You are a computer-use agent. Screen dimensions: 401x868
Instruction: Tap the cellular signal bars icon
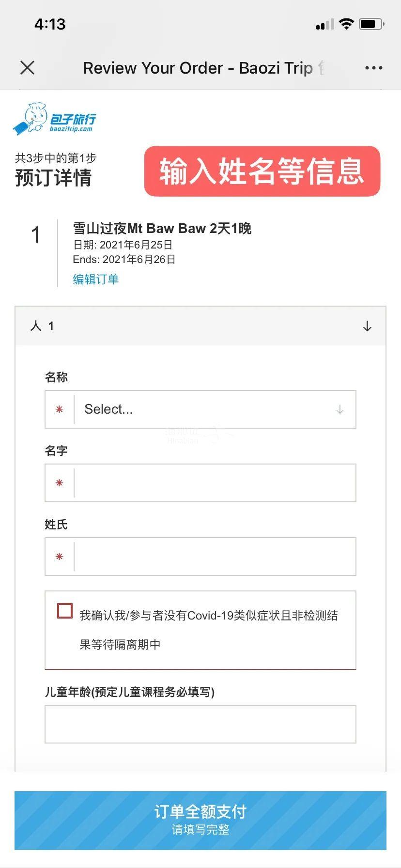click(x=325, y=24)
